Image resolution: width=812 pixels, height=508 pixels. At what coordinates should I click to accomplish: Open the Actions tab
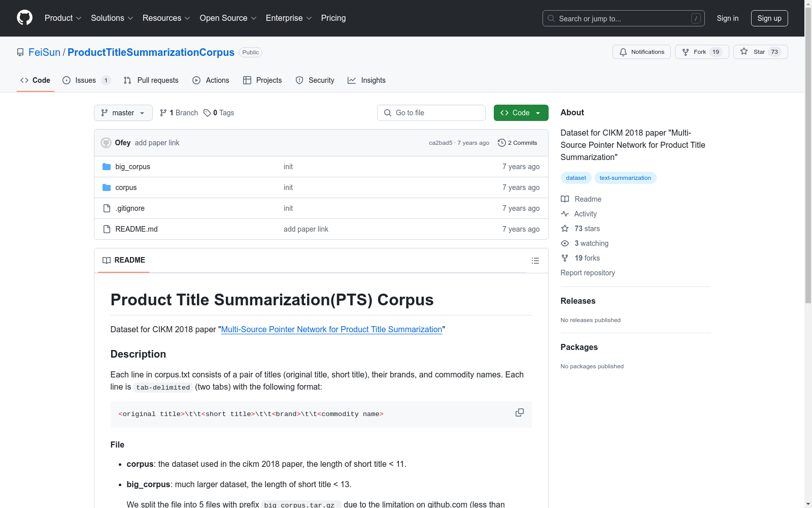[211, 80]
